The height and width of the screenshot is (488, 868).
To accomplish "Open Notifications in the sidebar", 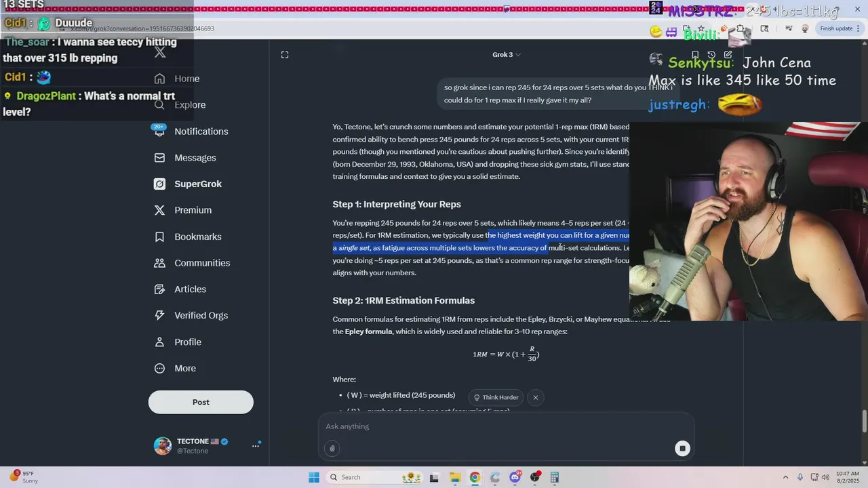I will point(191,131).
